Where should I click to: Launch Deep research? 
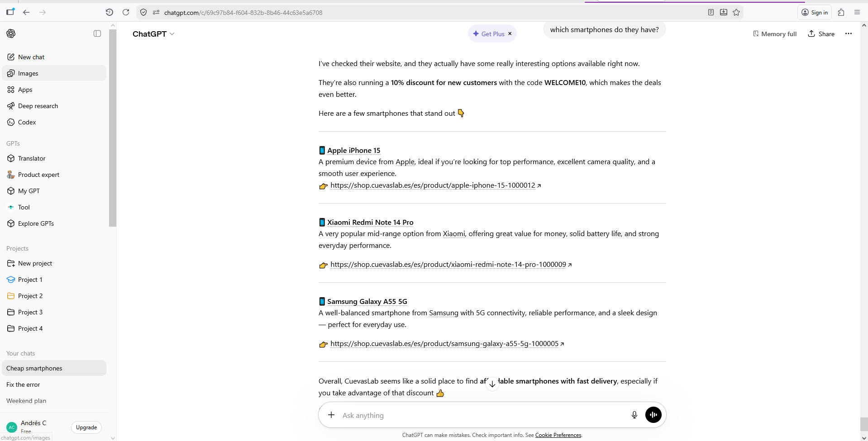pos(38,105)
